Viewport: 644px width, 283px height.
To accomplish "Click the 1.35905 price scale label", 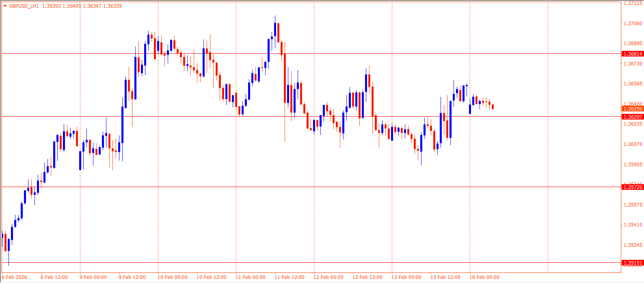I will [x=633, y=165].
